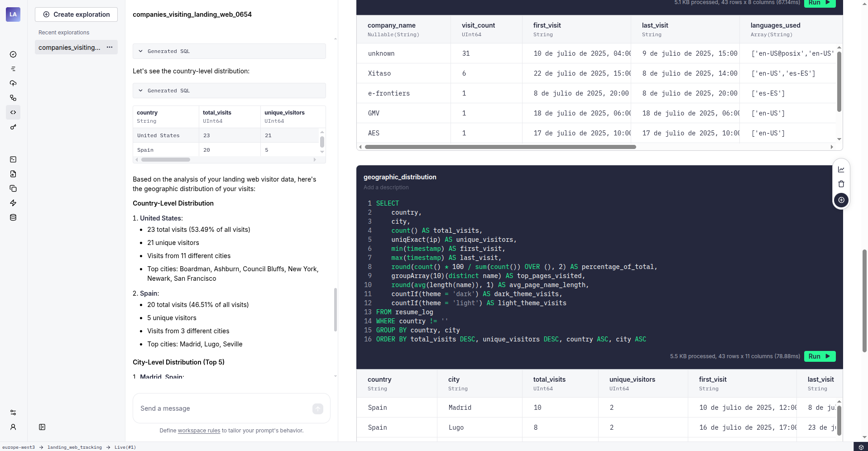
Task: Open settings sliders icon above profile
Action: [x=13, y=413]
